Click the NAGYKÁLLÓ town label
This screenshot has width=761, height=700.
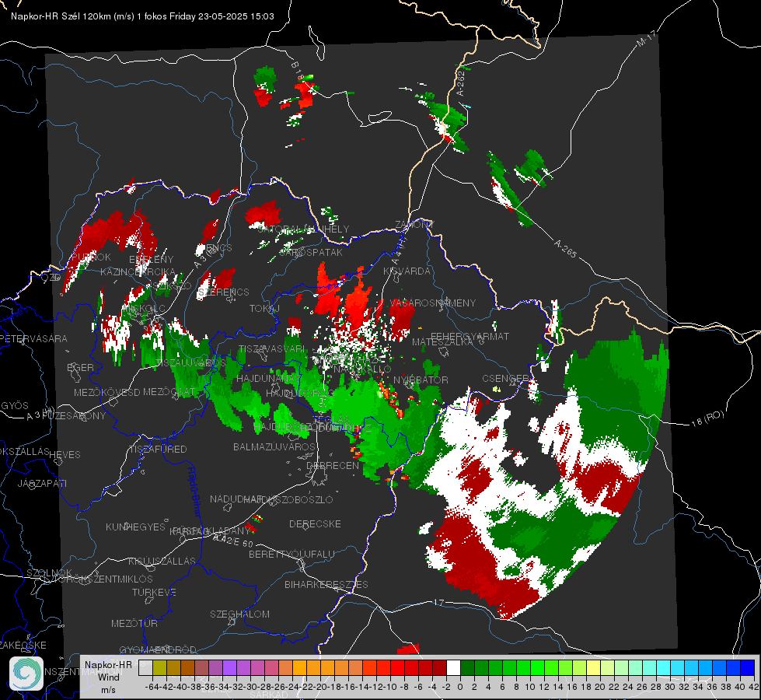pos(362,369)
